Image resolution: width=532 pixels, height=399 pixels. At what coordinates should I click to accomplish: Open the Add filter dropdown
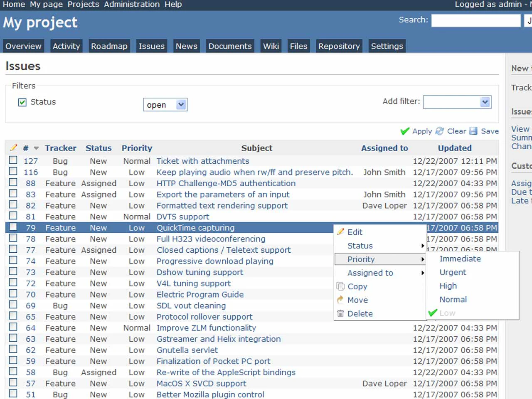(457, 102)
